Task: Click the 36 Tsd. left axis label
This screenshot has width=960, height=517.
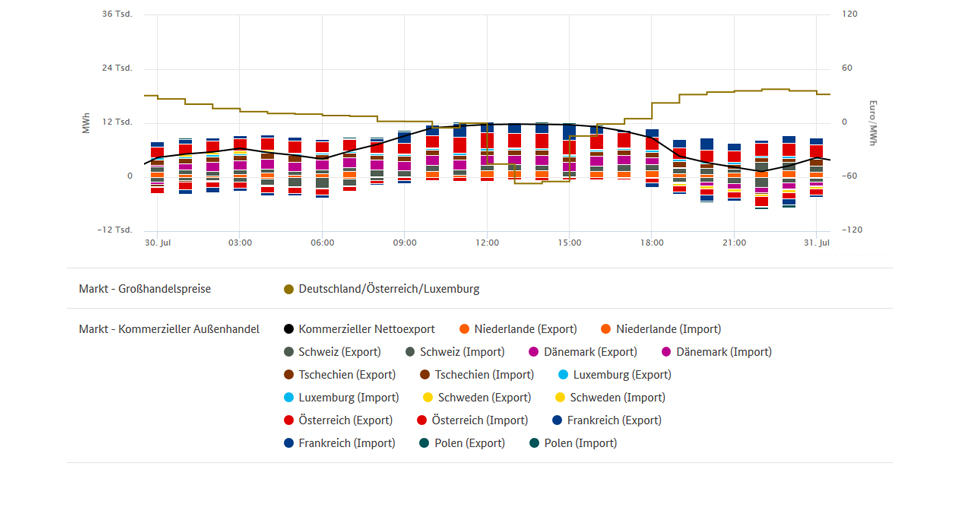Action: tap(117, 14)
